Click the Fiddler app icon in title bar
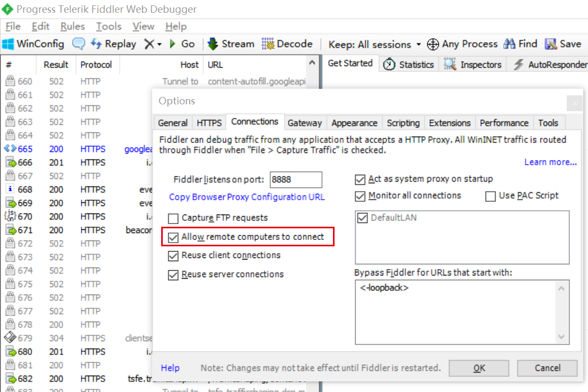588x392 pixels. pyautogui.click(x=7, y=8)
